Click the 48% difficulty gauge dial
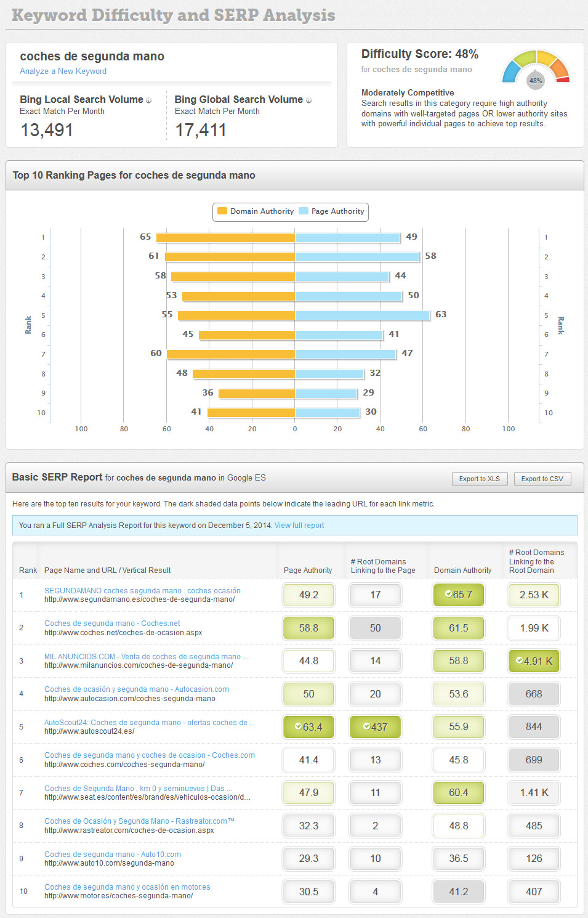Image resolution: width=588 pixels, height=918 pixels. (536, 69)
